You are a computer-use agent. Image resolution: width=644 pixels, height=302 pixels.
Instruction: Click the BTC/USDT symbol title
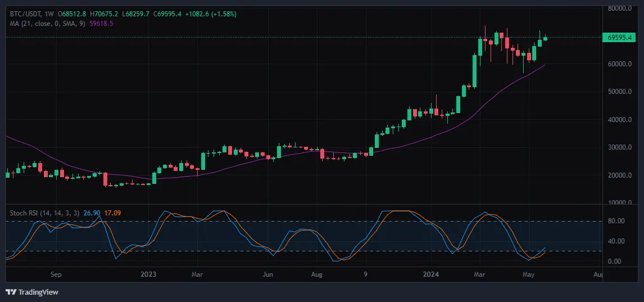[25, 14]
